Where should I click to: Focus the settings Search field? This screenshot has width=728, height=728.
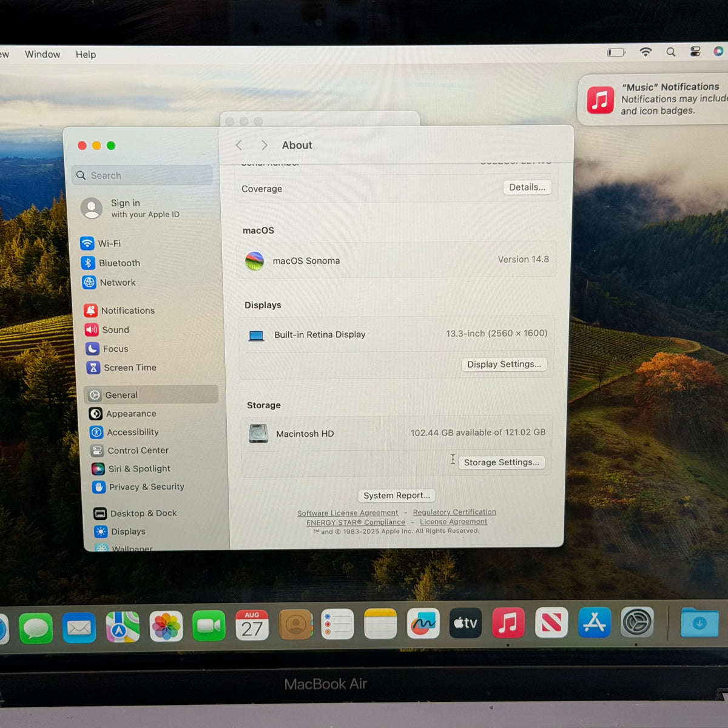click(x=142, y=175)
